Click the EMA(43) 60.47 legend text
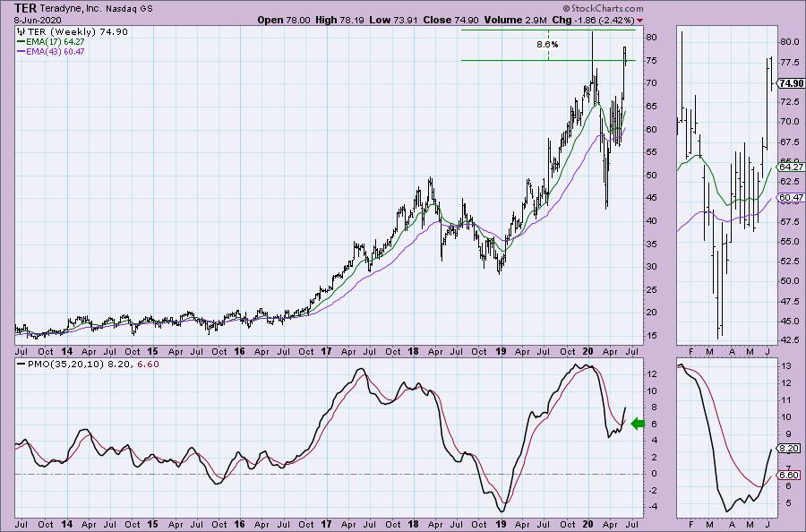Image resolution: width=806 pixels, height=532 pixels. (56, 51)
